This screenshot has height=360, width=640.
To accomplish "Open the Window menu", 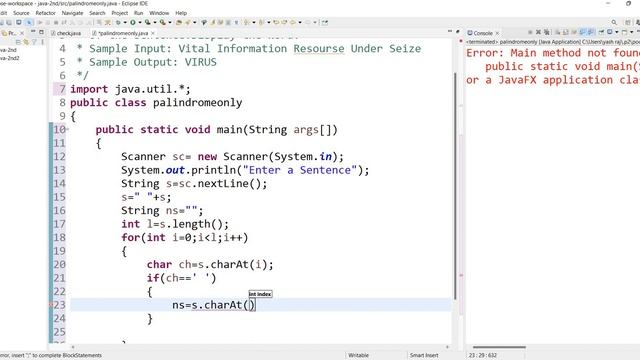I will coord(159,13).
